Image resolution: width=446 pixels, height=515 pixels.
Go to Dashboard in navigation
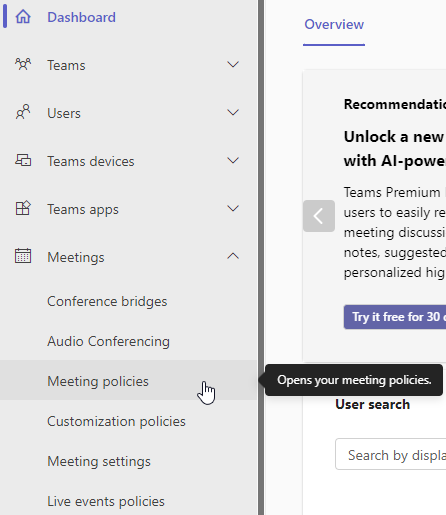tap(81, 17)
